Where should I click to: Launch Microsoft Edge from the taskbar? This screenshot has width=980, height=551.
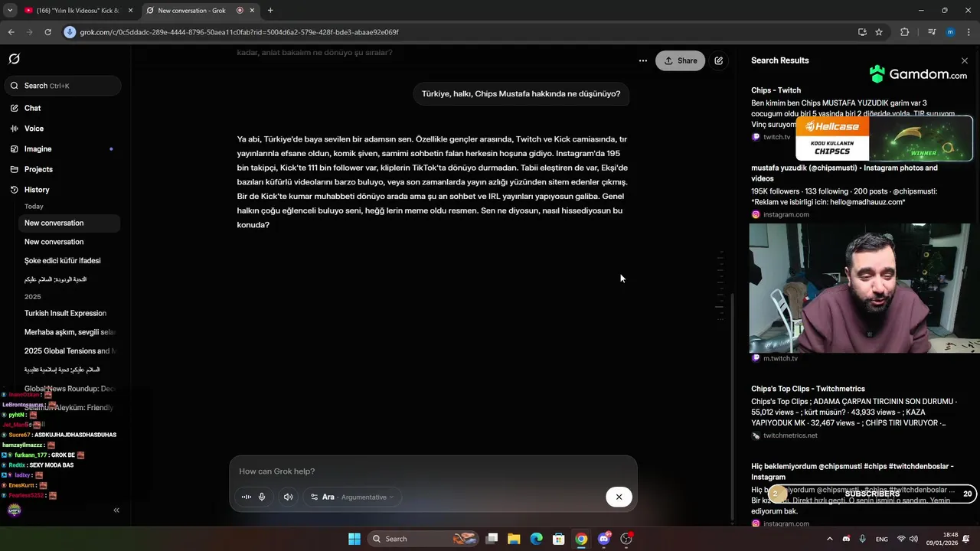[537, 539]
